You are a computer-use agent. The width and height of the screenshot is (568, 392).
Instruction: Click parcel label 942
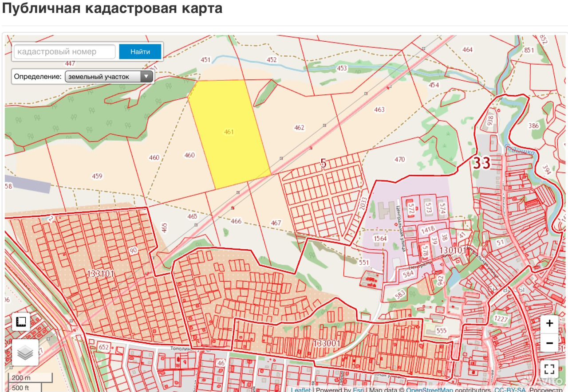tap(440, 280)
